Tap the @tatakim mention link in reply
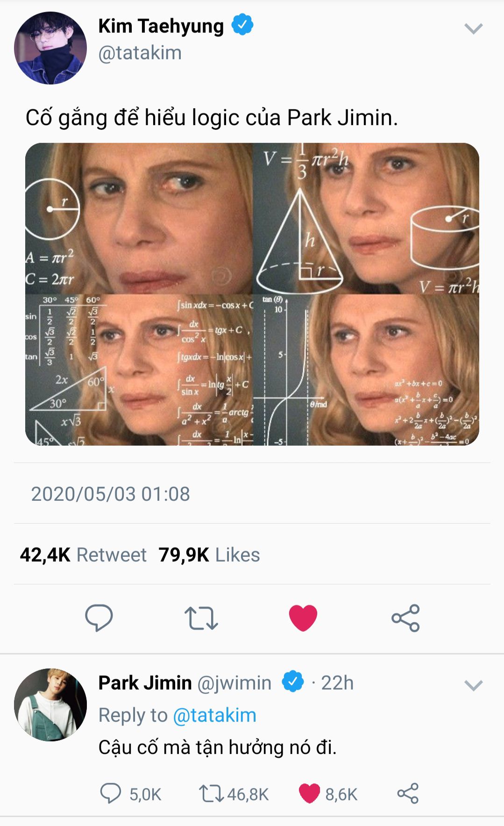Viewport: 504px width, 826px height. point(214,715)
